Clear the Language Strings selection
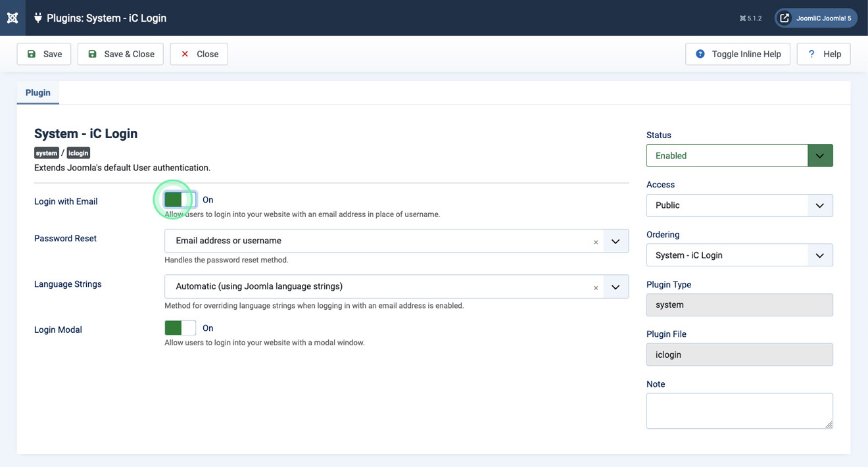Viewport: 868px width, 467px height. click(596, 287)
